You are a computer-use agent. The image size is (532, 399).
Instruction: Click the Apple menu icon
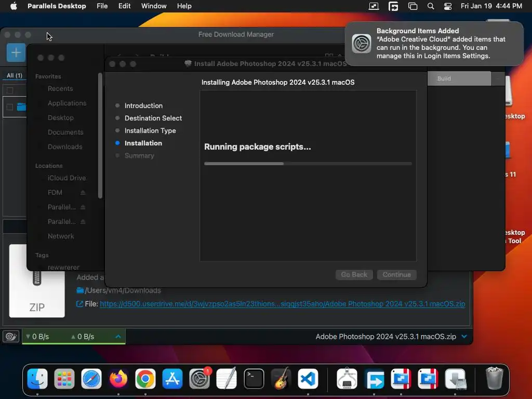pos(14,6)
